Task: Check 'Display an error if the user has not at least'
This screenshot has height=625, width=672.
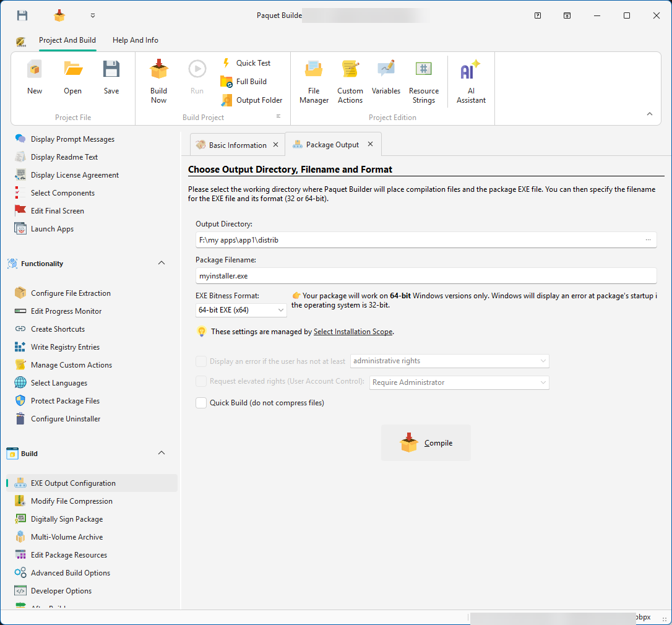Action: [201, 361]
